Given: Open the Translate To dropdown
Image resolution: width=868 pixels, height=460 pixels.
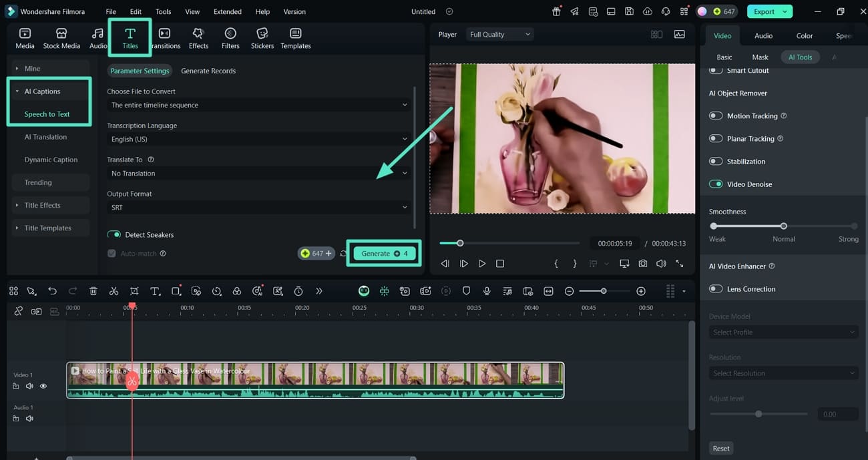Looking at the screenshot, I should [x=259, y=173].
